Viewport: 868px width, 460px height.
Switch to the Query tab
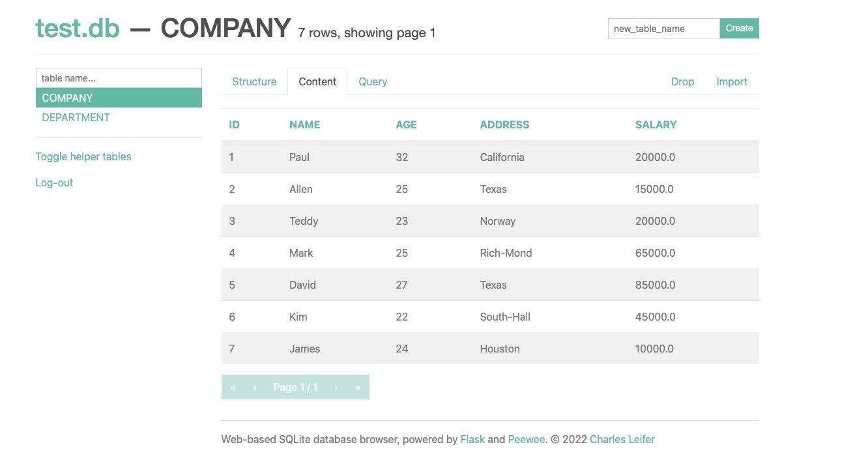pyautogui.click(x=373, y=81)
